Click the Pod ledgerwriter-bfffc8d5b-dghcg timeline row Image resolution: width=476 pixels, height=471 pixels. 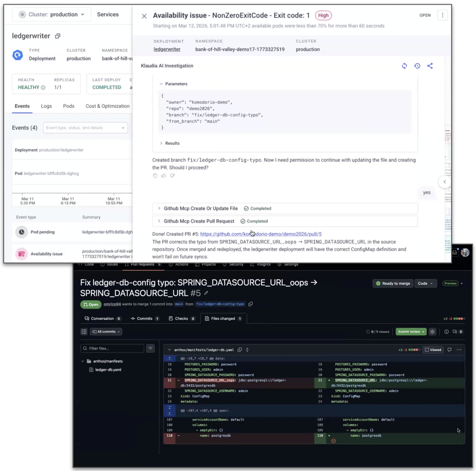tap(72, 173)
